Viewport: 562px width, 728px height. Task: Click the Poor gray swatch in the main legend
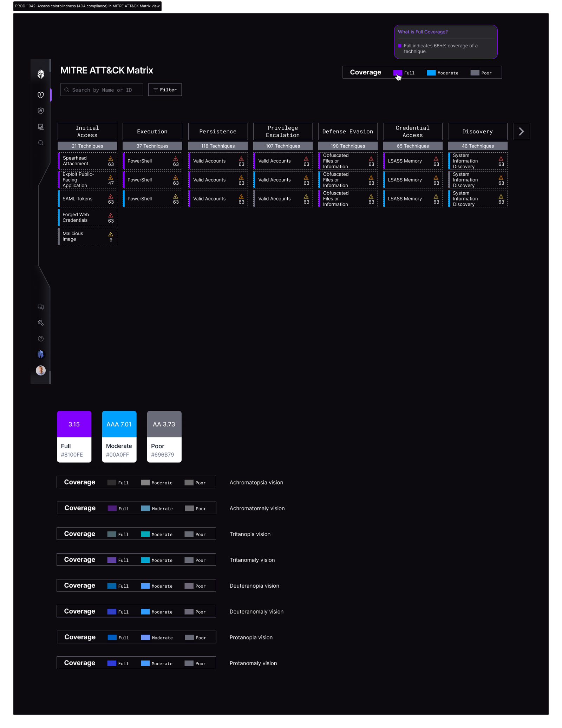475,73
